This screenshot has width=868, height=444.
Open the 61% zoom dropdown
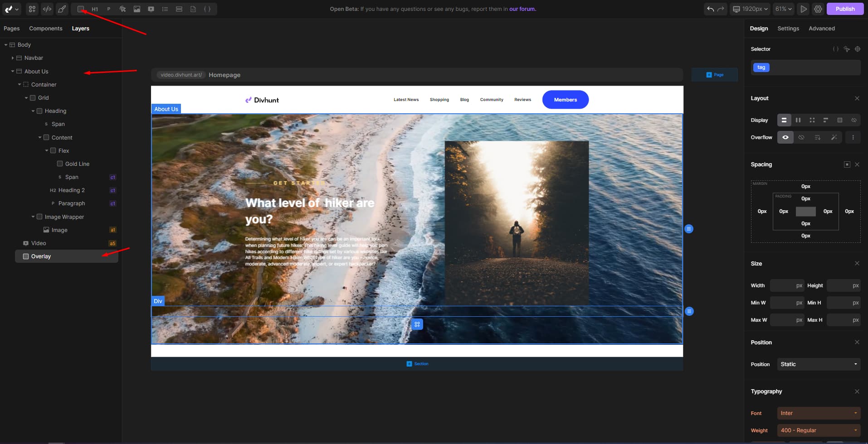pyautogui.click(x=783, y=9)
